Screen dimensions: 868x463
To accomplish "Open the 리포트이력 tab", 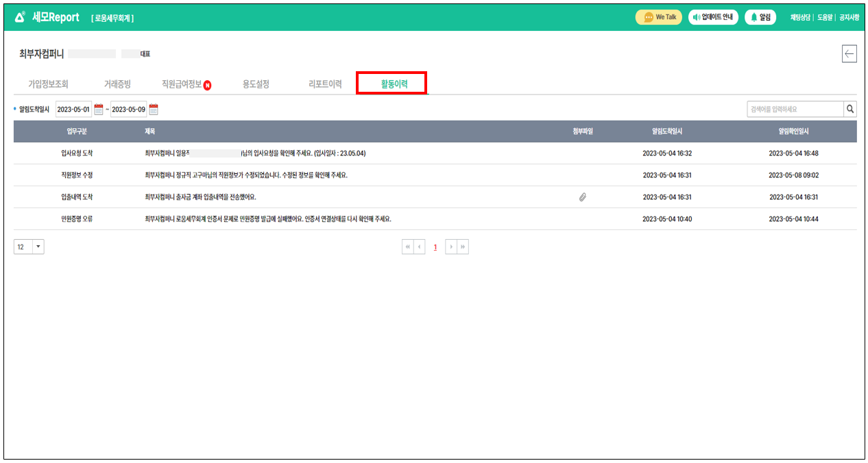I will pyautogui.click(x=325, y=84).
